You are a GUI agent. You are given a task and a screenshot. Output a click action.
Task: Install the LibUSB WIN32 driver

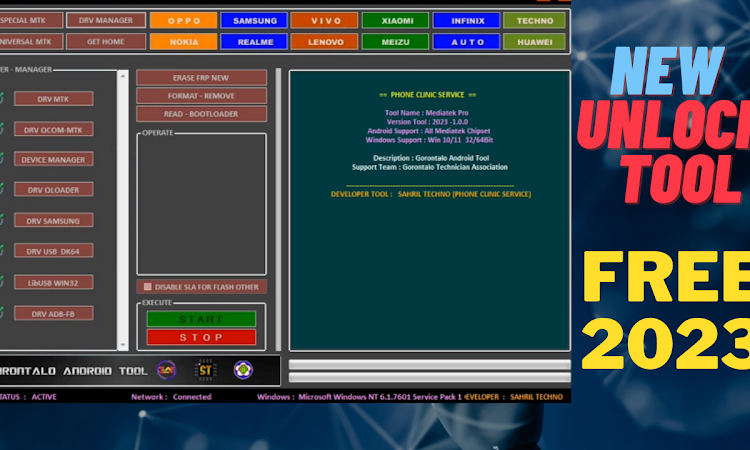click(54, 283)
